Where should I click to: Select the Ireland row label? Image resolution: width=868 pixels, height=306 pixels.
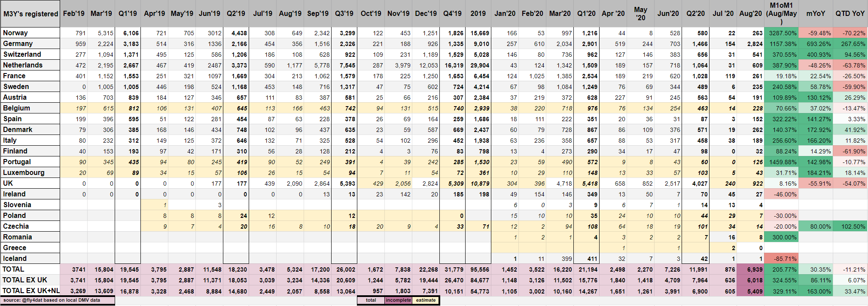(x=30, y=194)
